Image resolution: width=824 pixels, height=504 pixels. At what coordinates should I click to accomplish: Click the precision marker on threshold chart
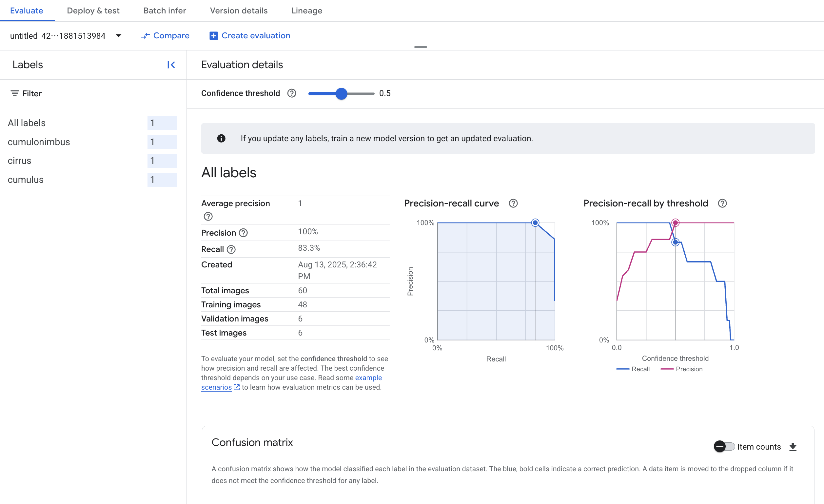click(x=675, y=223)
